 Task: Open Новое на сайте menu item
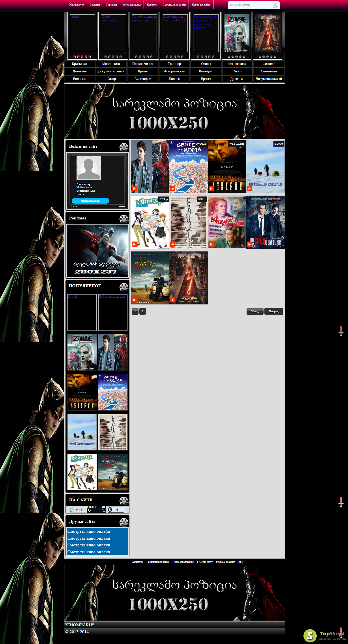[x=201, y=4]
